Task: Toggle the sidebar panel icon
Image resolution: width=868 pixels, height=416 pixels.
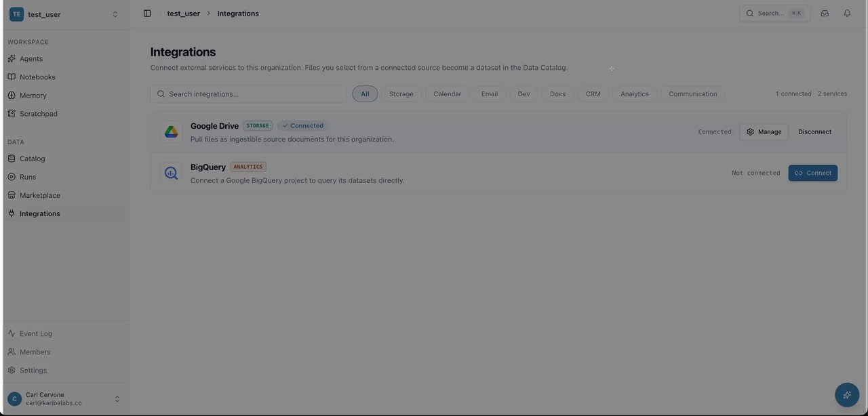Action: 147,14
